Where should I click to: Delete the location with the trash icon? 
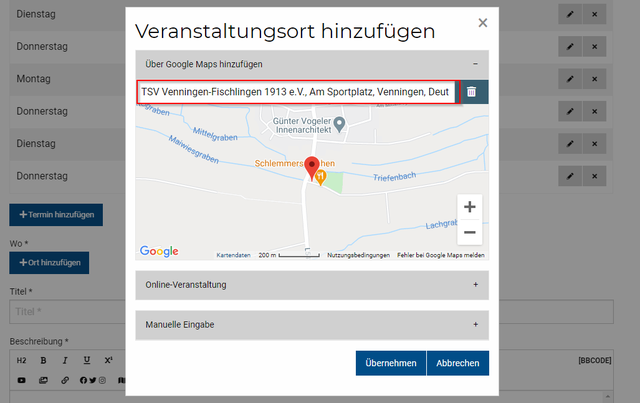471,92
